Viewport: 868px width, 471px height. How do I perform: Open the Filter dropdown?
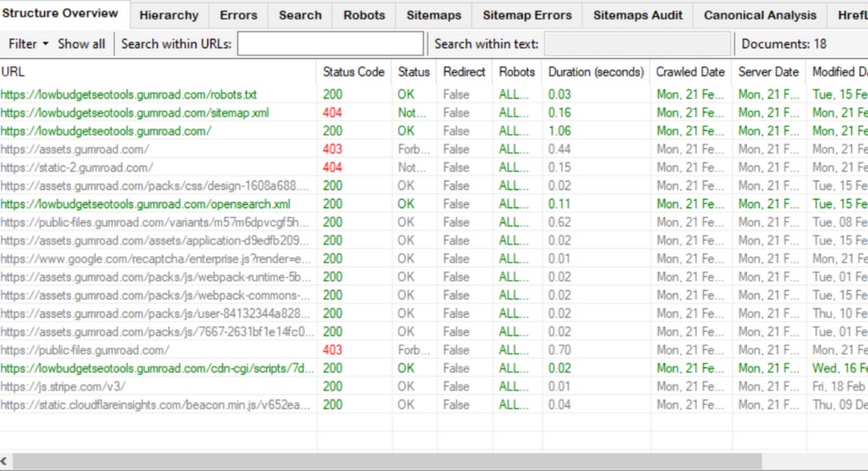coord(28,44)
